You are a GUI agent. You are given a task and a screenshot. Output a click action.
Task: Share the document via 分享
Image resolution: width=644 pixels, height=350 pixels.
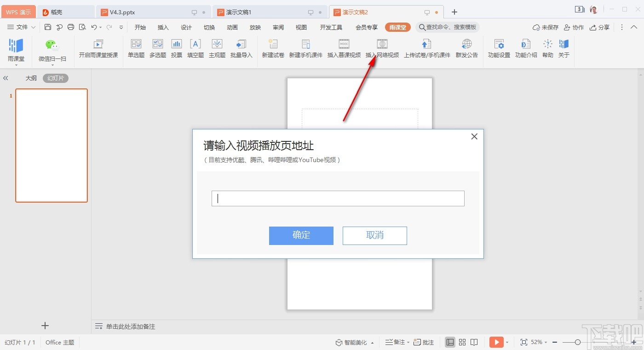pyautogui.click(x=600, y=27)
